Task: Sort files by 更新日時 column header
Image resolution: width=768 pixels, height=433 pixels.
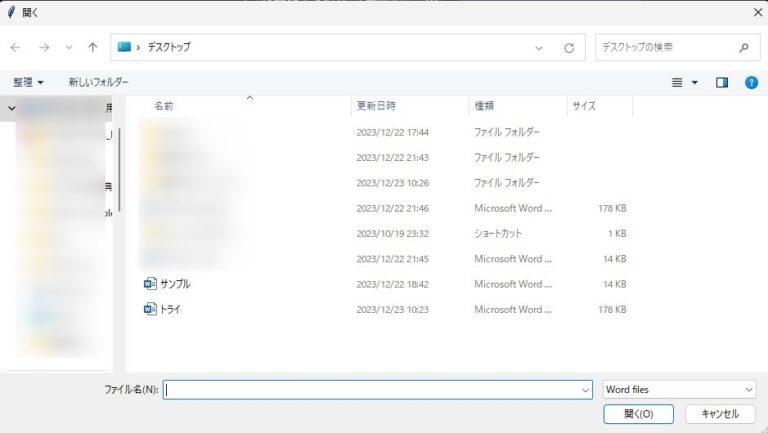Action: click(376, 105)
